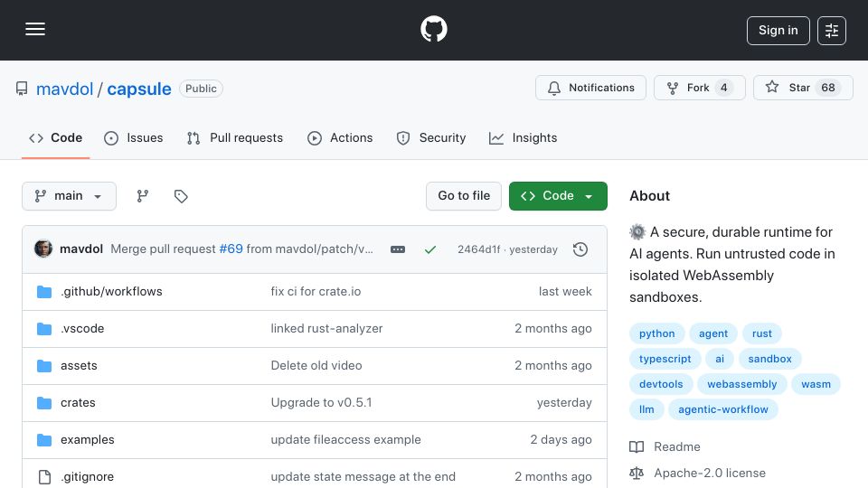
Task: Star the capsule repository
Action: pos(803,88)
